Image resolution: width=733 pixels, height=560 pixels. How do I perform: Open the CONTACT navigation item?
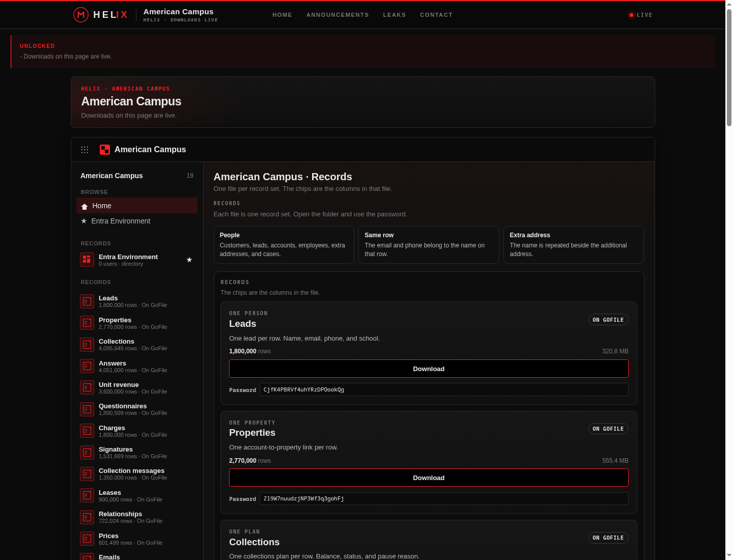436,15
